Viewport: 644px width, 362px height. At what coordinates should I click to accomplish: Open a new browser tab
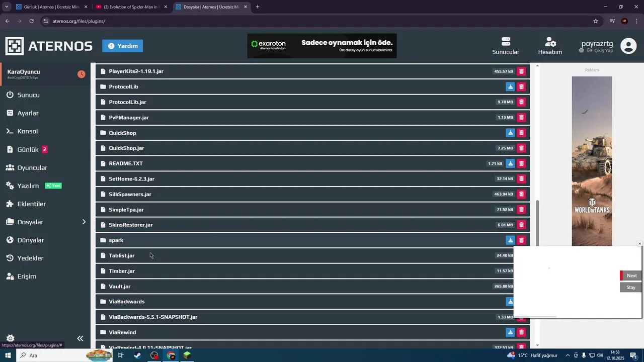tap(258, 7)
